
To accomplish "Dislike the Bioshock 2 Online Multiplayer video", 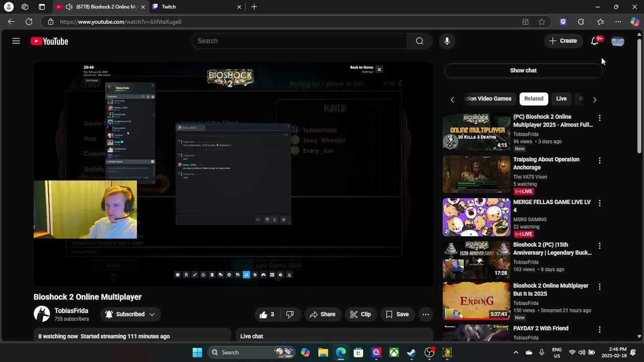I will click(x=290, y=314).
